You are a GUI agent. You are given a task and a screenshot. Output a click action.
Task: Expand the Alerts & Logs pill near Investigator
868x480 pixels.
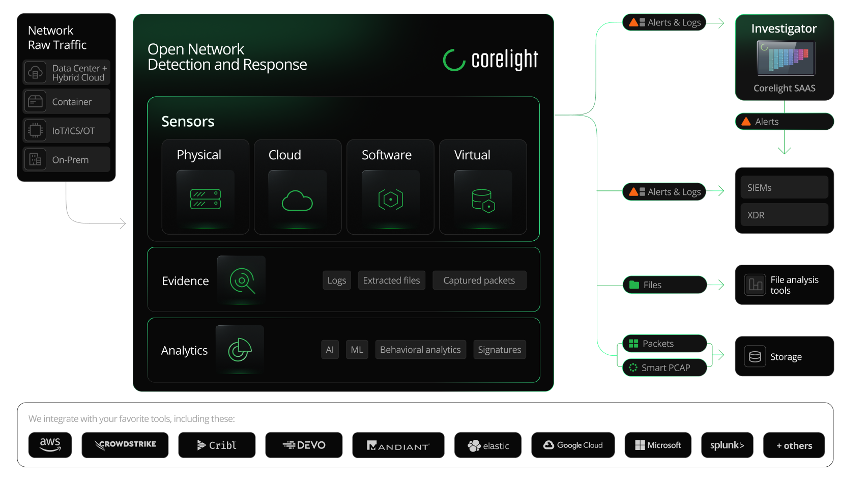point(663,22)
